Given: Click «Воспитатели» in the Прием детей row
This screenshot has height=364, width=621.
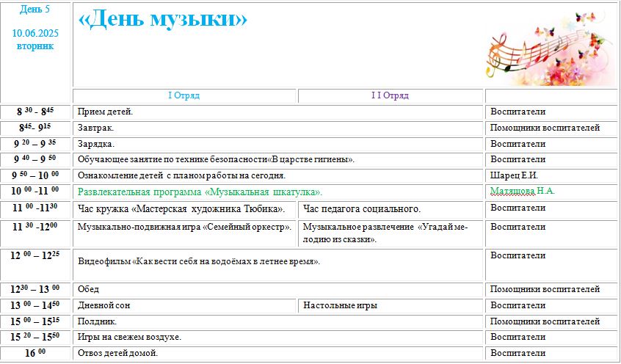Looking at the screenshot, I should tap(518, 112).
